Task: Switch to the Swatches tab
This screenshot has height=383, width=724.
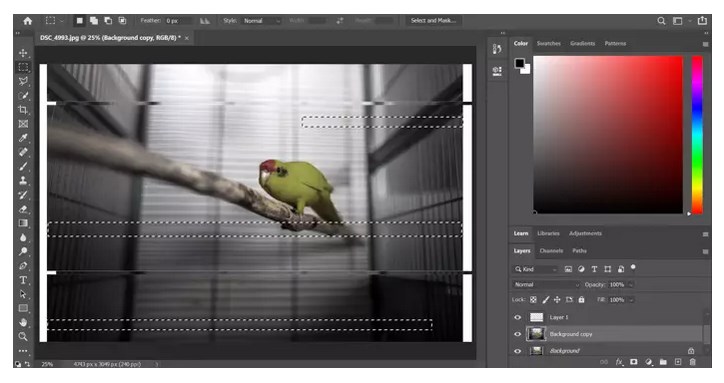Action: tap(549, 43)
